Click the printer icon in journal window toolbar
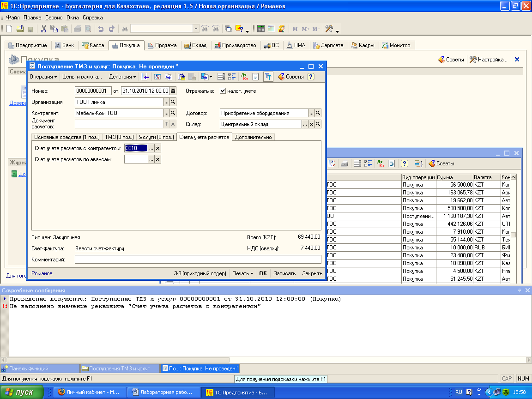This screenshot has width=532, height=399. pos(345,163)
